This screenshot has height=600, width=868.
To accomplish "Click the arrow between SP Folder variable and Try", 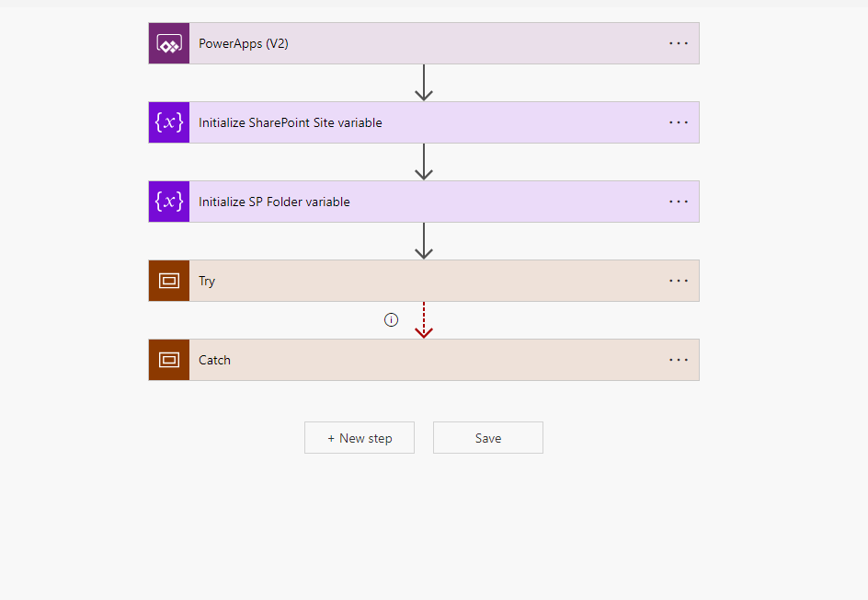I will pos(423,240).
